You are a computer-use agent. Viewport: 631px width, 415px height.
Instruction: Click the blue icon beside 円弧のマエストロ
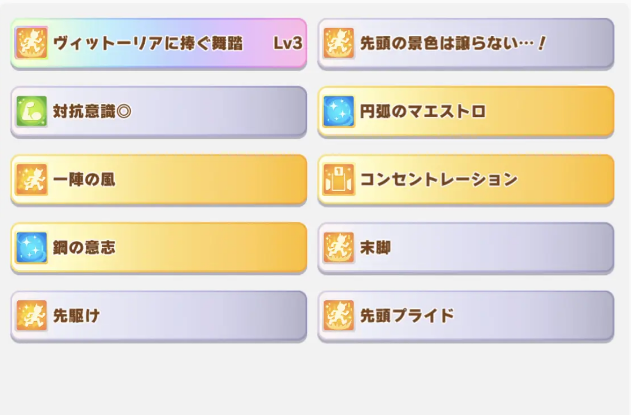coord(339,111)
